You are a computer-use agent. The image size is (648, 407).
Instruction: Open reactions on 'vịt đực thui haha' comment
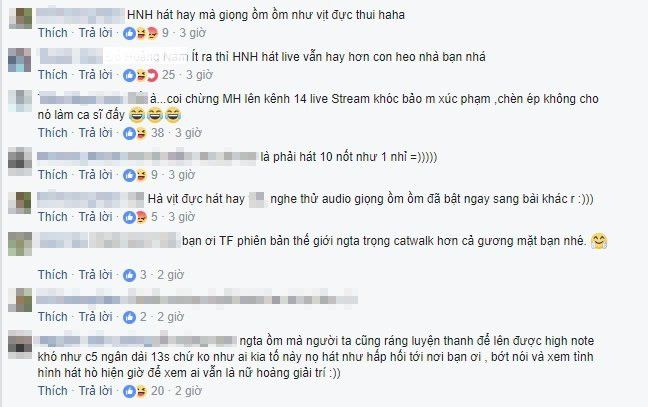141,33
